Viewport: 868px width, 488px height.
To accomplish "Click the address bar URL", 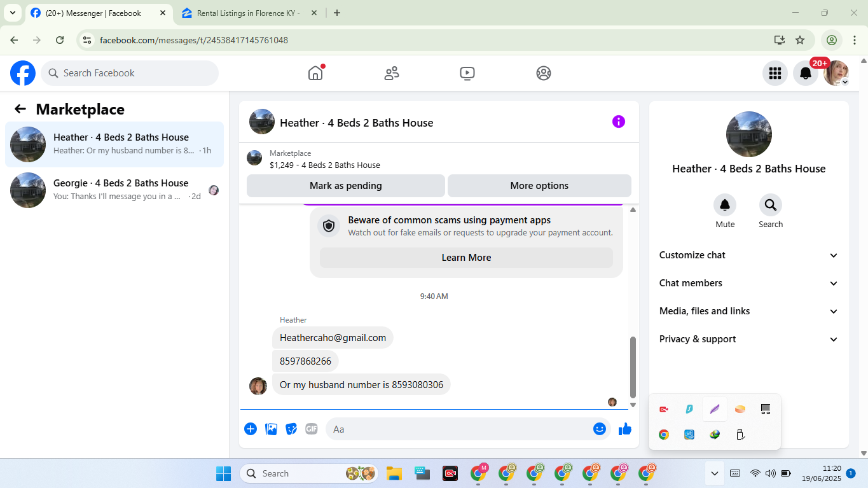I will (x=194, y=40).
